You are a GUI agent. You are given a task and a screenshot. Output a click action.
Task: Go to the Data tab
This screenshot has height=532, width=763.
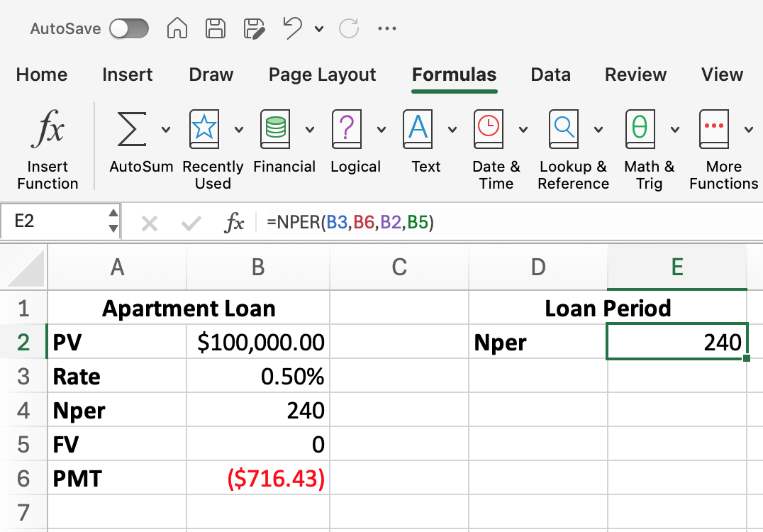(550, 74)
